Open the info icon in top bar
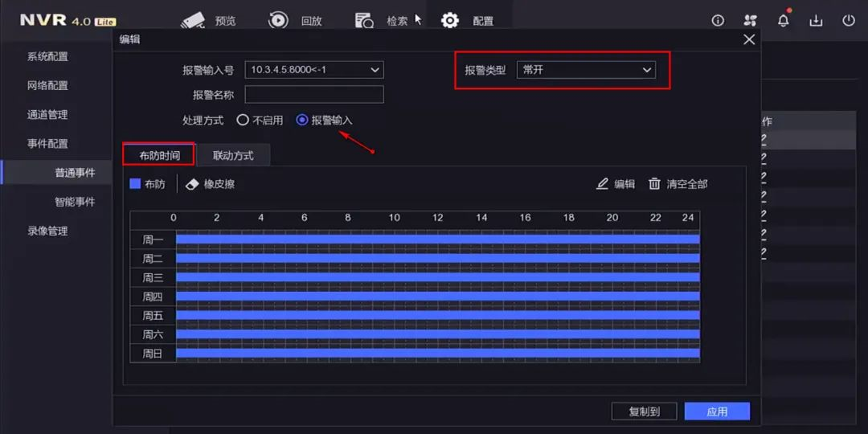 (718, 21)
